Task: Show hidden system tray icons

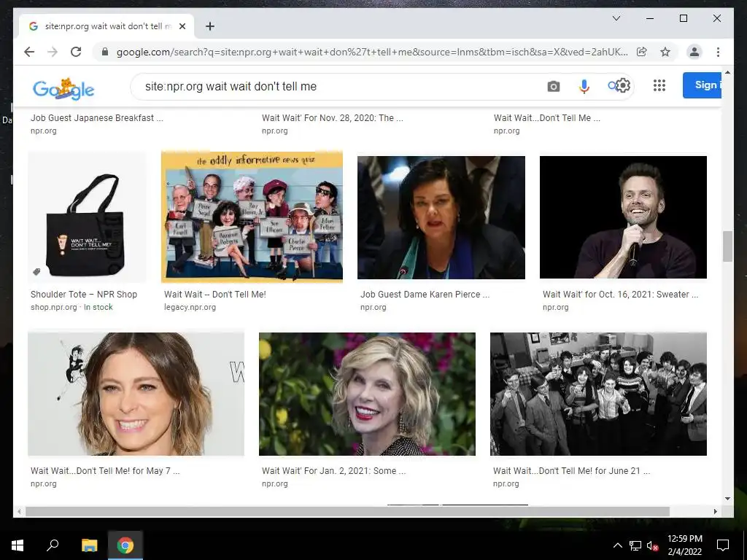Action: click(x=617, y=545)
